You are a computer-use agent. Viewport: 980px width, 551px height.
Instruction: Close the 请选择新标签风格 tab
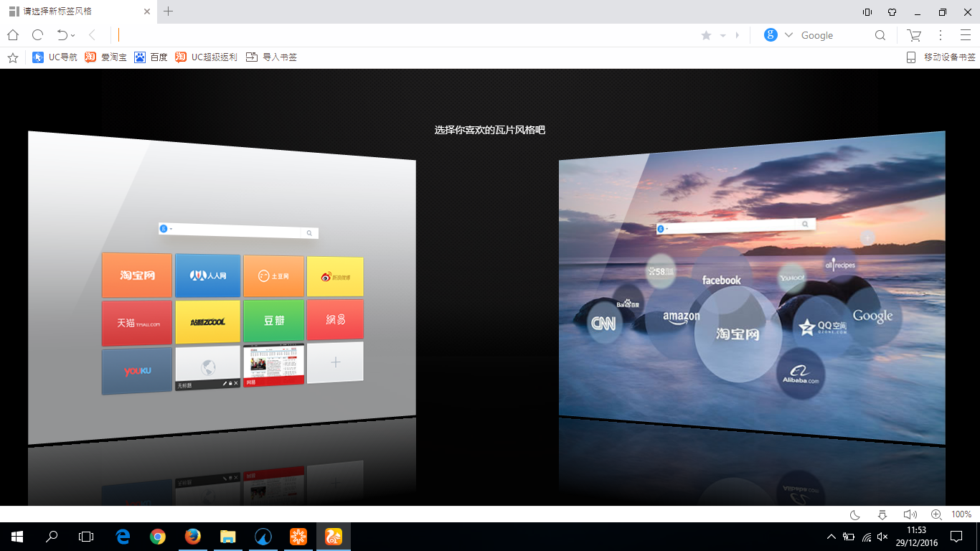click(147, 11)
